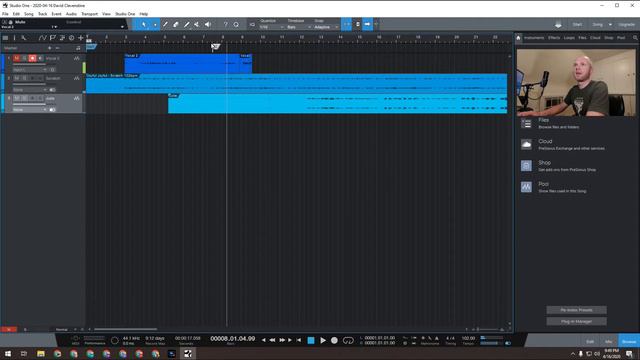Open the Transport menu
The image size is (640, 360).
89,14
